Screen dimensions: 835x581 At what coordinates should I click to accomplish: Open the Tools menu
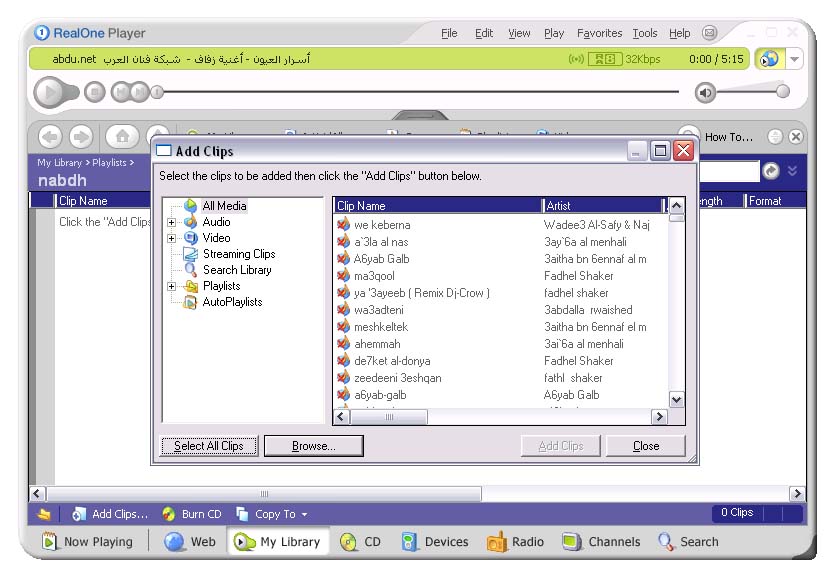click(x=645, y=34)
